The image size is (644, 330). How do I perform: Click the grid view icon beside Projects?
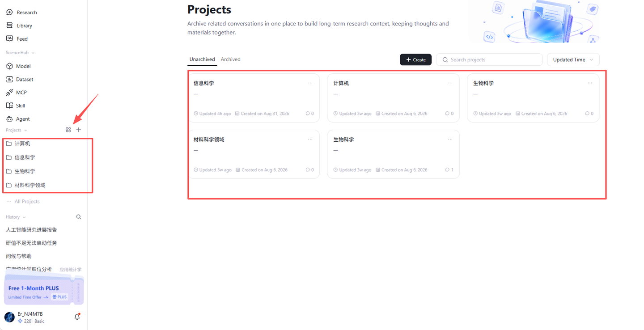point(68,130)
